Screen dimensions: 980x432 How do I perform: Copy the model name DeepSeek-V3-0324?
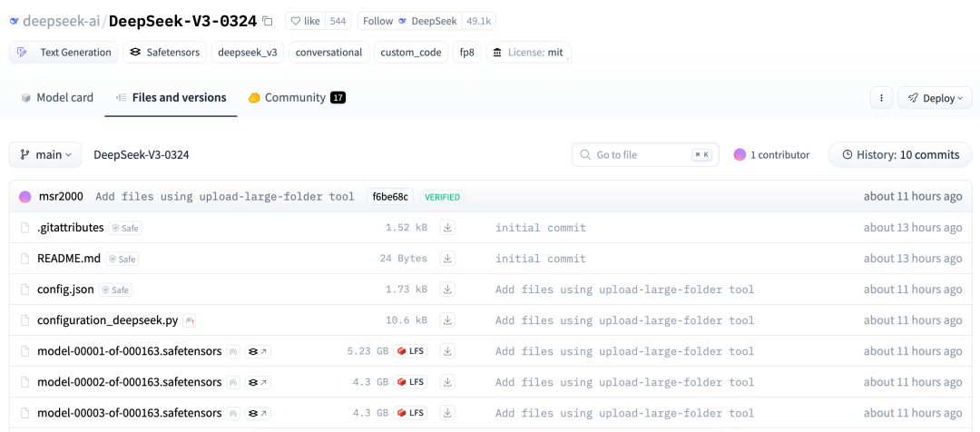click(268, 21)
